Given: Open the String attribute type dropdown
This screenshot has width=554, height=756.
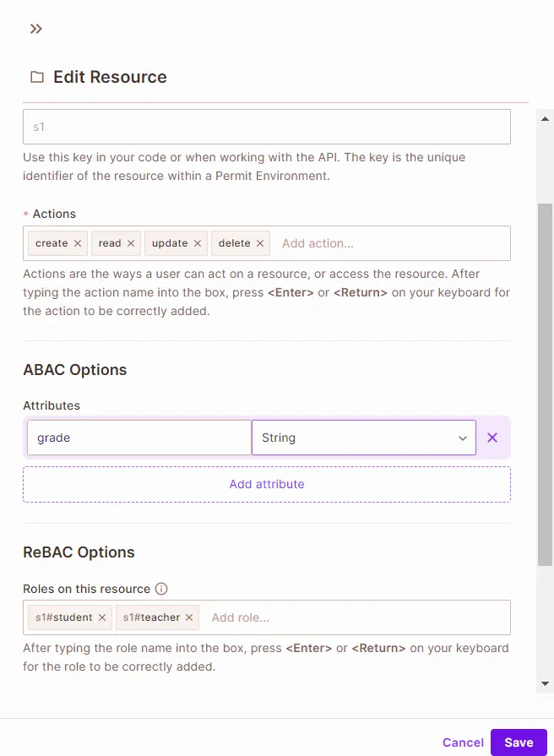Looking at the screenshot, I should tap(363, 438).
